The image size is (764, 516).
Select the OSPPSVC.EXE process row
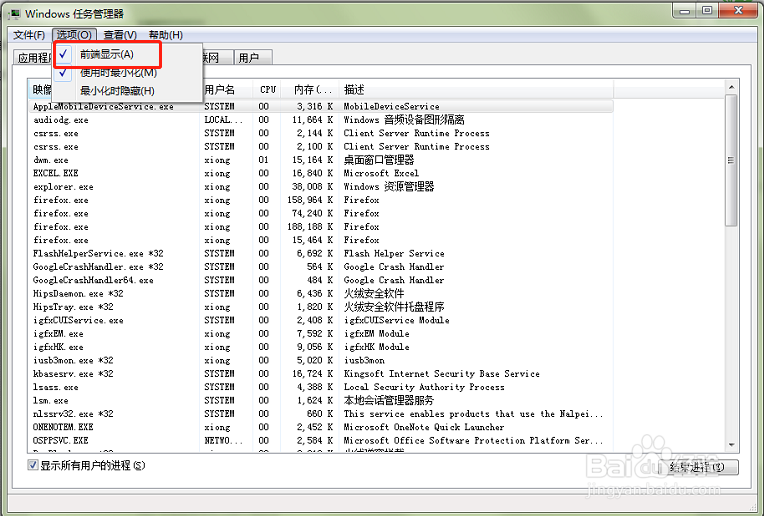click(x=321, y=440)
